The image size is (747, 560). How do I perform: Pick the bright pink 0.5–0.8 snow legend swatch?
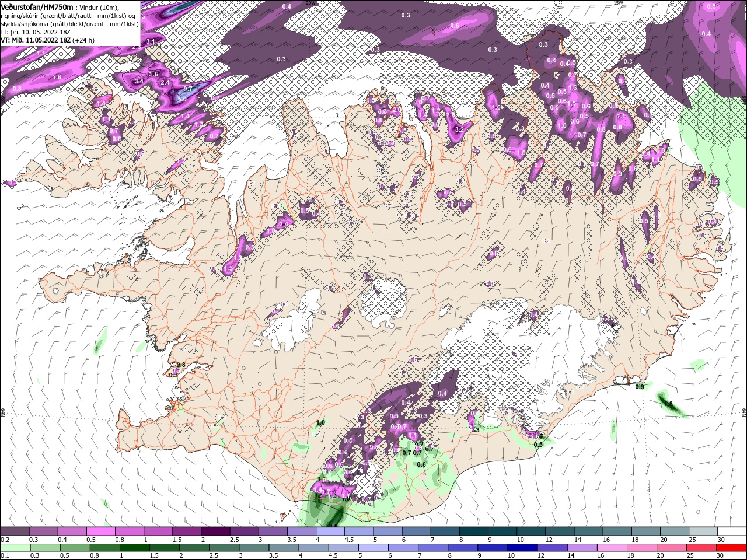pyautogui.click(x=100, y=531)
